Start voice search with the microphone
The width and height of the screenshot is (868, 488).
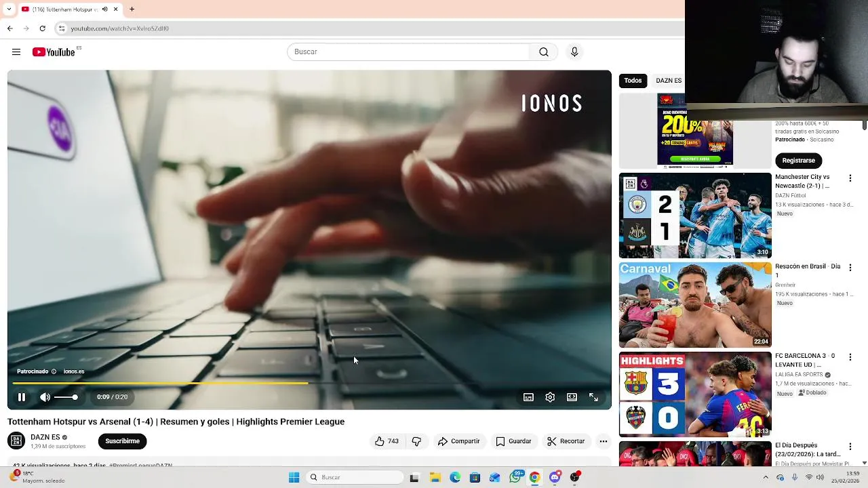point(574,52)
